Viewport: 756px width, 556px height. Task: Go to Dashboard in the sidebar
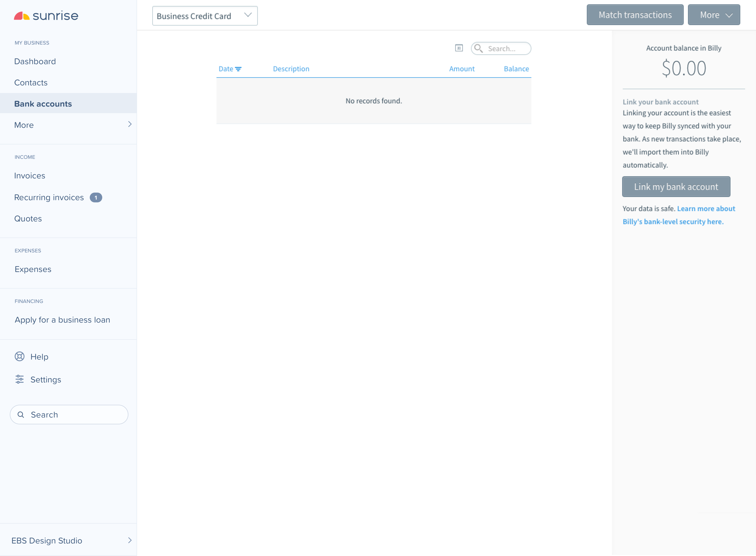coord(35,61)
